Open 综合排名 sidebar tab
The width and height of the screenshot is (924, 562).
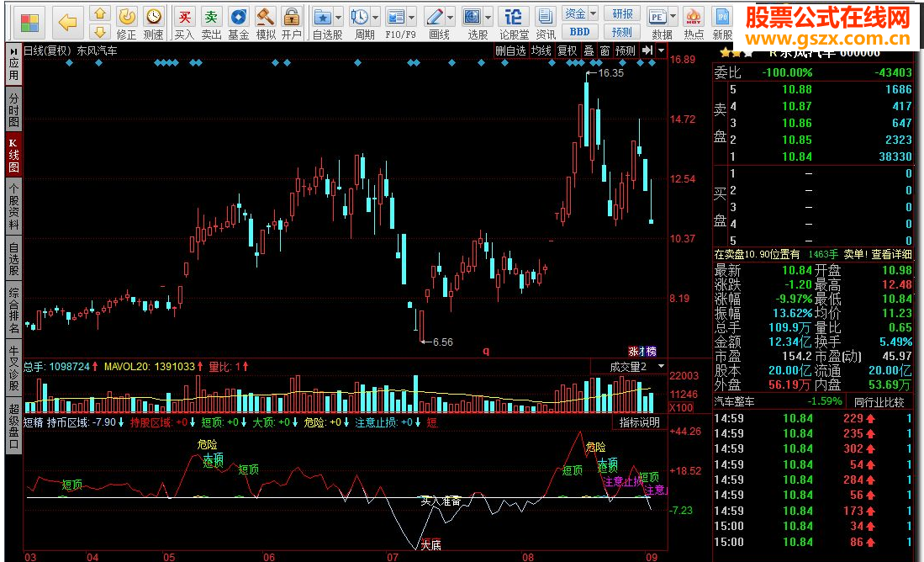coord(13,310)
